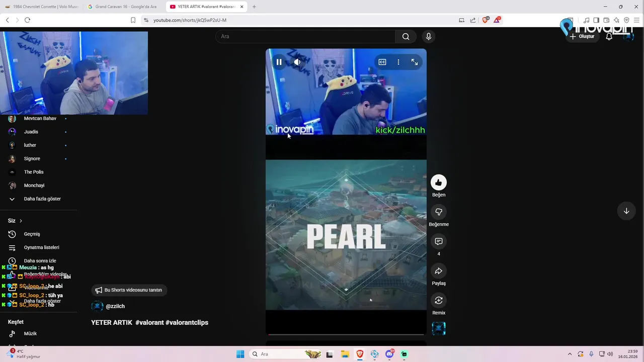Share the Short using Paylaş

click(439, 271)
